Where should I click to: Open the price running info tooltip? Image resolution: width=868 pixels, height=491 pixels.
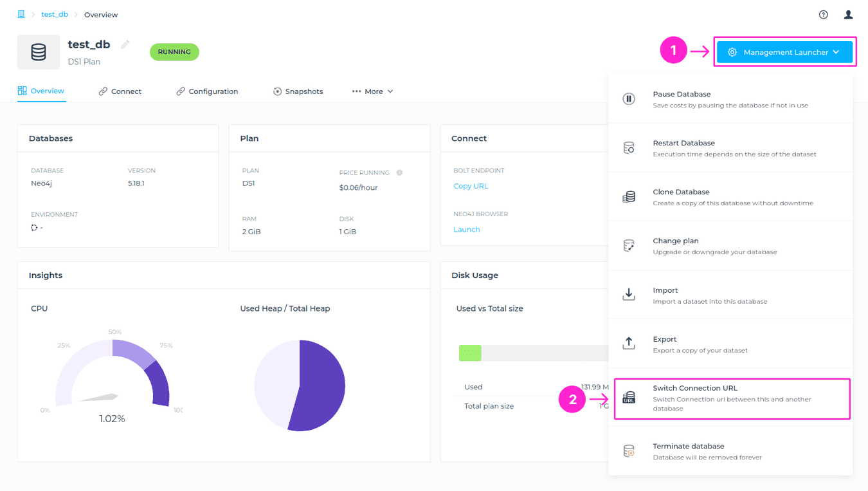click(x=399, y=172)
